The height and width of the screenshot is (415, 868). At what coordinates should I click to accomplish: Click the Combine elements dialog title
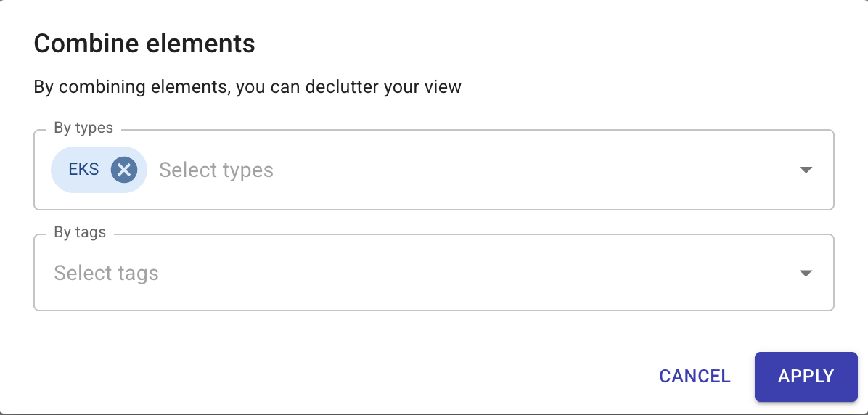click(x=144, y=44)
